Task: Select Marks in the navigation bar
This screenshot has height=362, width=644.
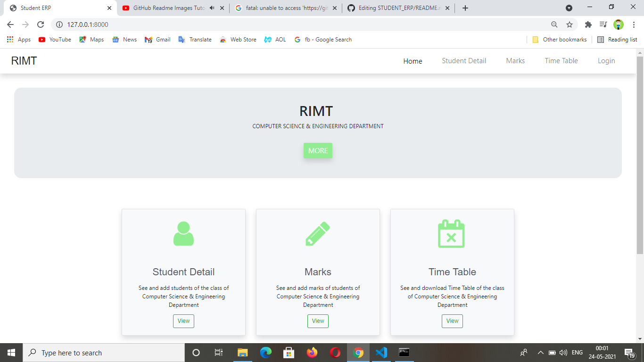Action: 515,61
